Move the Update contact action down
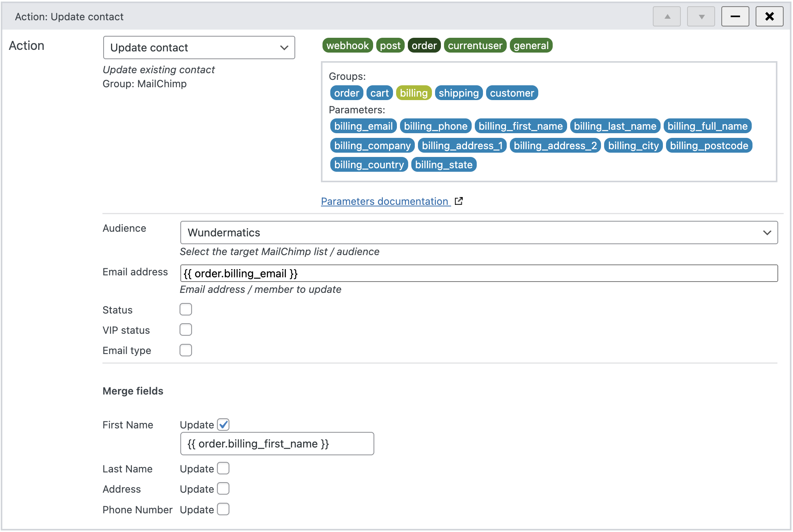This screenshot has height=532, width=793. pyautogui.click(x=700, y=16)
